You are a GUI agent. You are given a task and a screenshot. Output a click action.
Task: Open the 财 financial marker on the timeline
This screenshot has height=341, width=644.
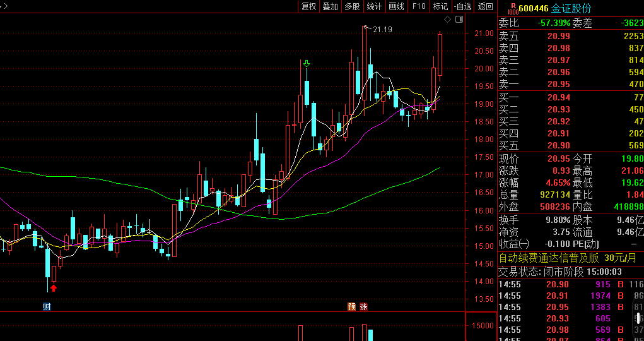(47, 306)
